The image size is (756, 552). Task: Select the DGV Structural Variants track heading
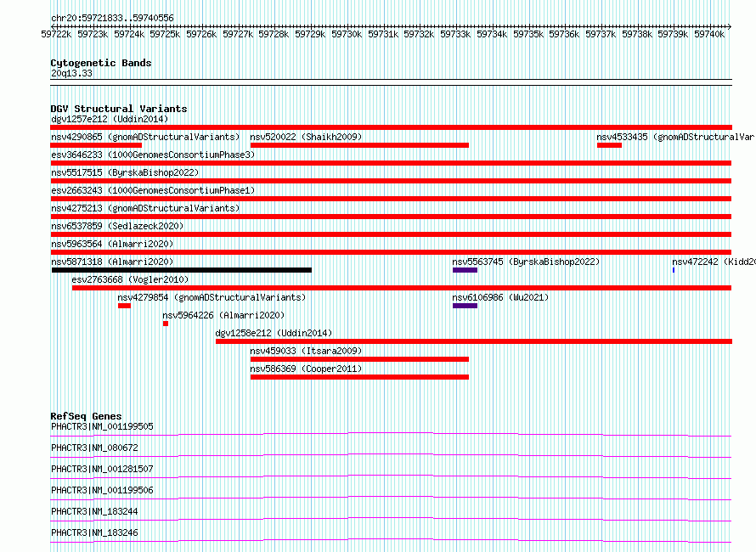pos(119,109)
